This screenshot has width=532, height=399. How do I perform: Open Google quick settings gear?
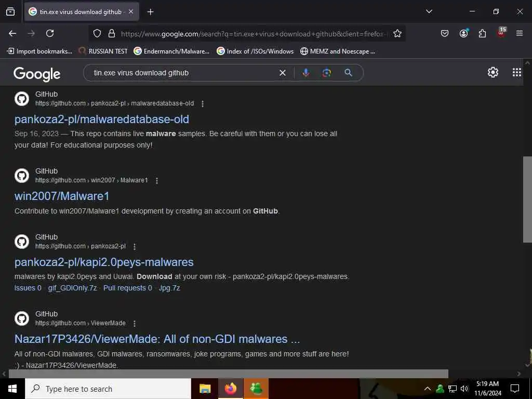(493, 72)
